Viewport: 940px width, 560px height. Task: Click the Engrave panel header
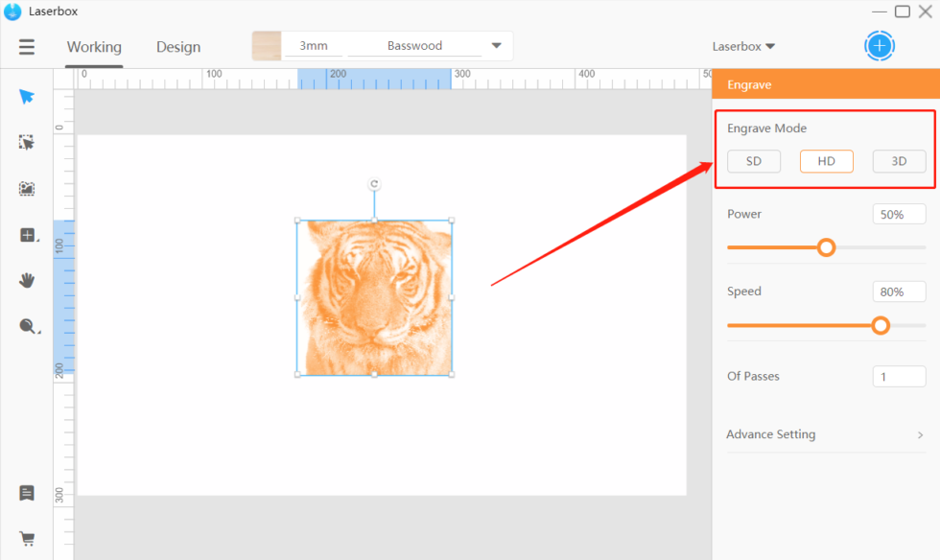(x=826, y=84)
